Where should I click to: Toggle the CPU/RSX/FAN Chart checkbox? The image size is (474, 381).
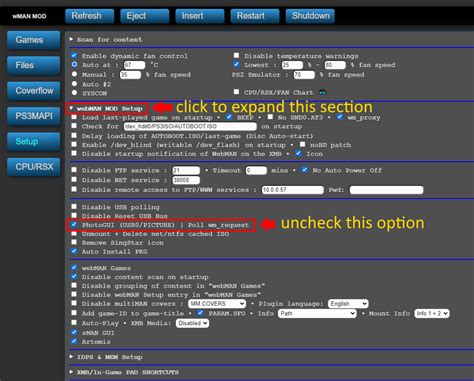(236, 92)
